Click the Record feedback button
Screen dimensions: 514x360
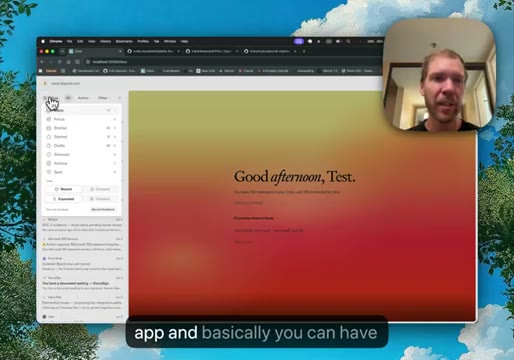click(103, 209)
